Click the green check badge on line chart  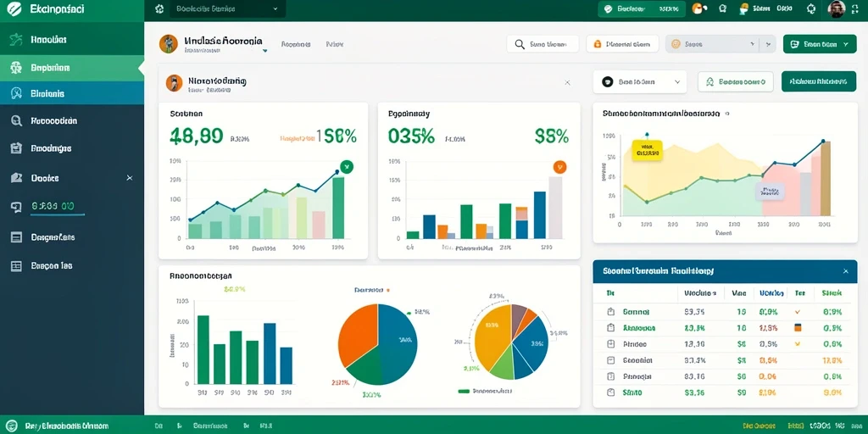[x=347, y=165]
